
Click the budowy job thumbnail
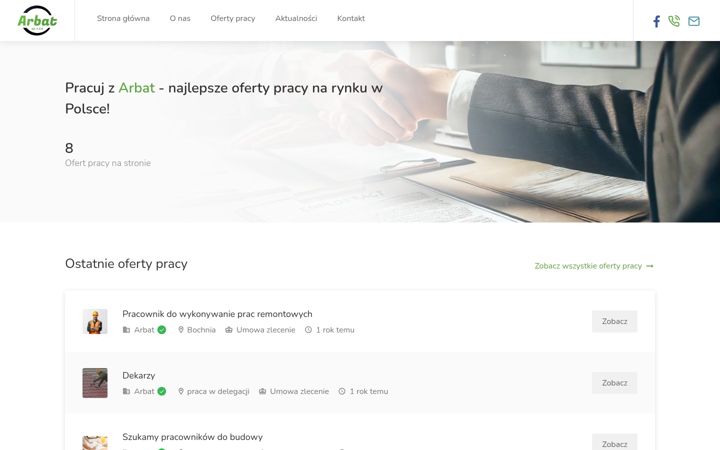click(95, 443)
